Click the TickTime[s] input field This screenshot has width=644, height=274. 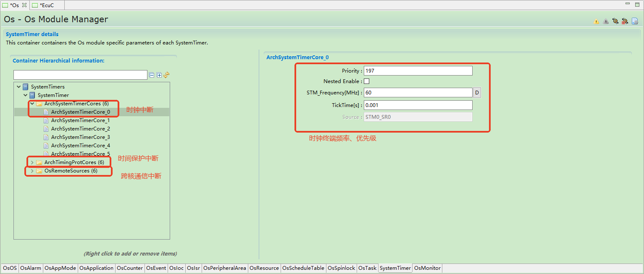418,105
